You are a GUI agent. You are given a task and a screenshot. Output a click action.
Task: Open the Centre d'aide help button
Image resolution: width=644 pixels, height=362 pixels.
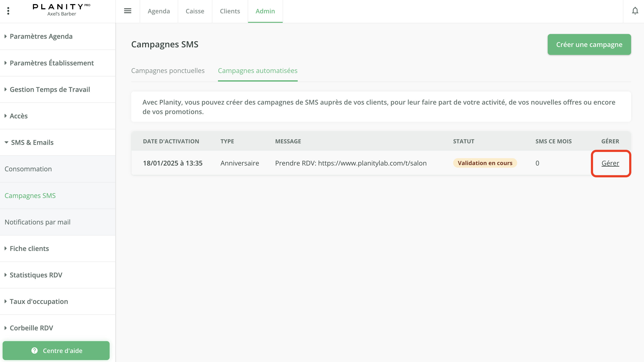[x=56, y=350]
